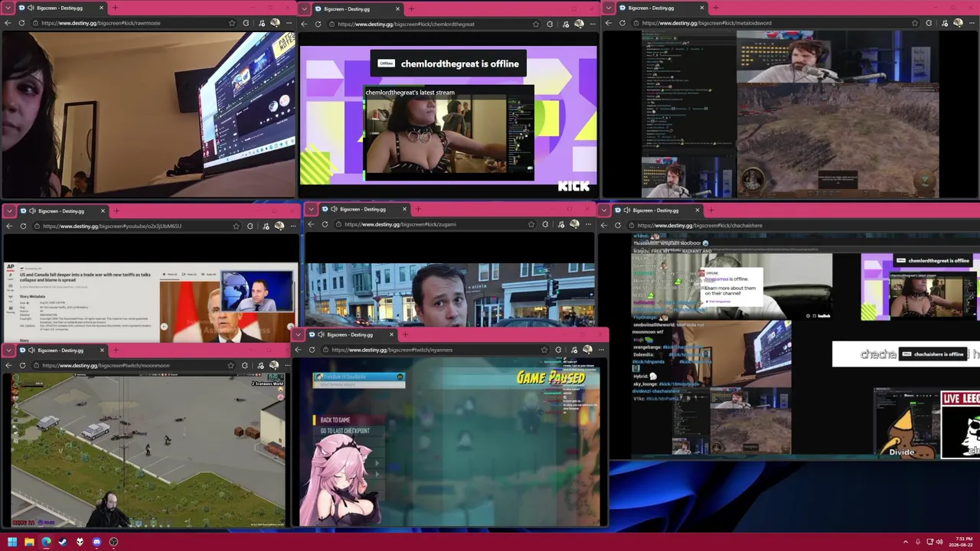Open the Windows Start menu

click(x=12, y=542)
